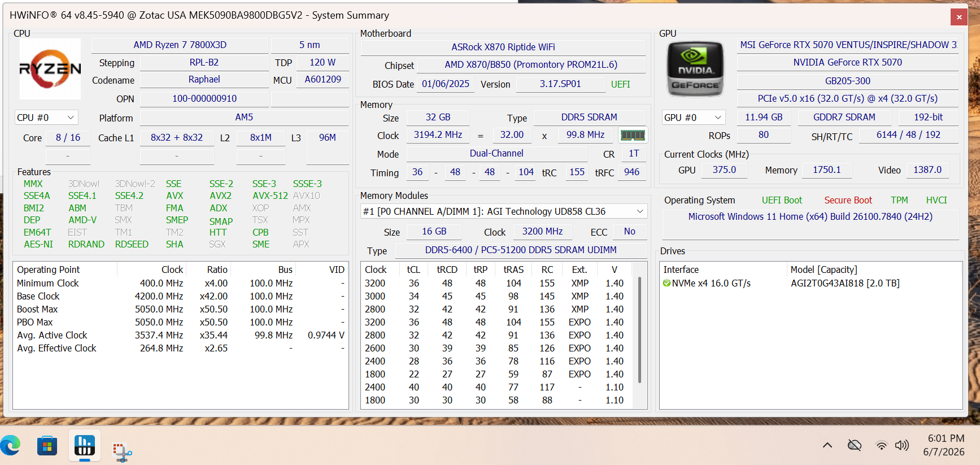Open the GPU #0 selector dropdown
Image resolution: width=980 pixels, height=465 pixels.
694,118
